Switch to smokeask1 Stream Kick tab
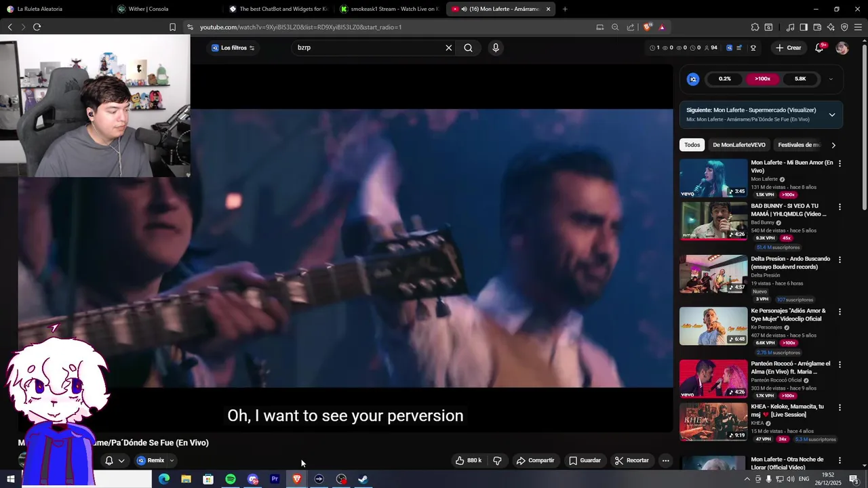 [x=390, y=9]
